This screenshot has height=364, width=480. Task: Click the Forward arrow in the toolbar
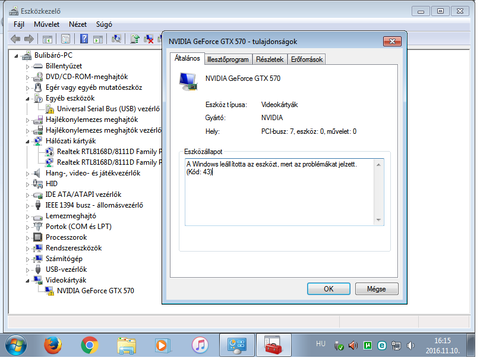(29, 39)
